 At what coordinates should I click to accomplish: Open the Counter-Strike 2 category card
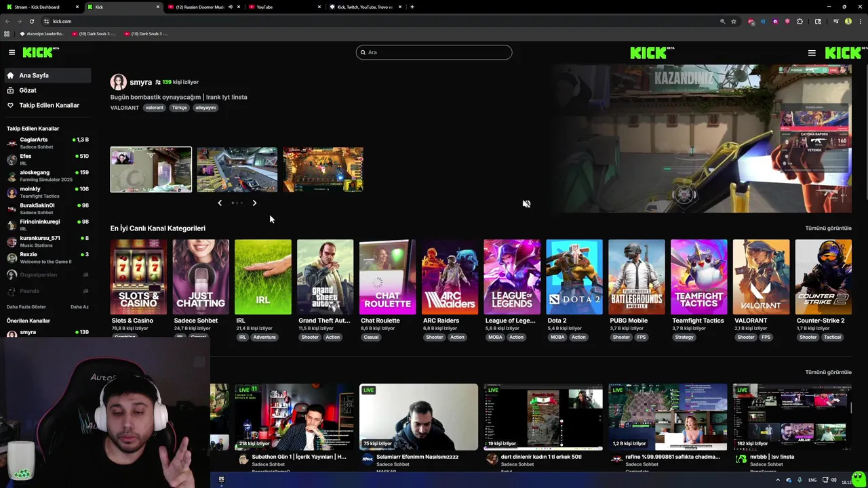[x=823, y=277]
